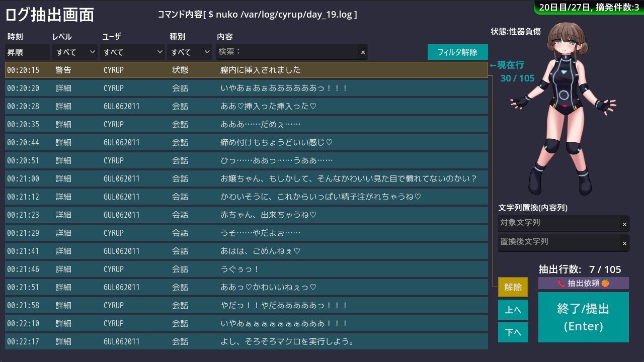Toggle selection of the 00:20:15 log row
The image size is (644, 362).
click(246, 70)
